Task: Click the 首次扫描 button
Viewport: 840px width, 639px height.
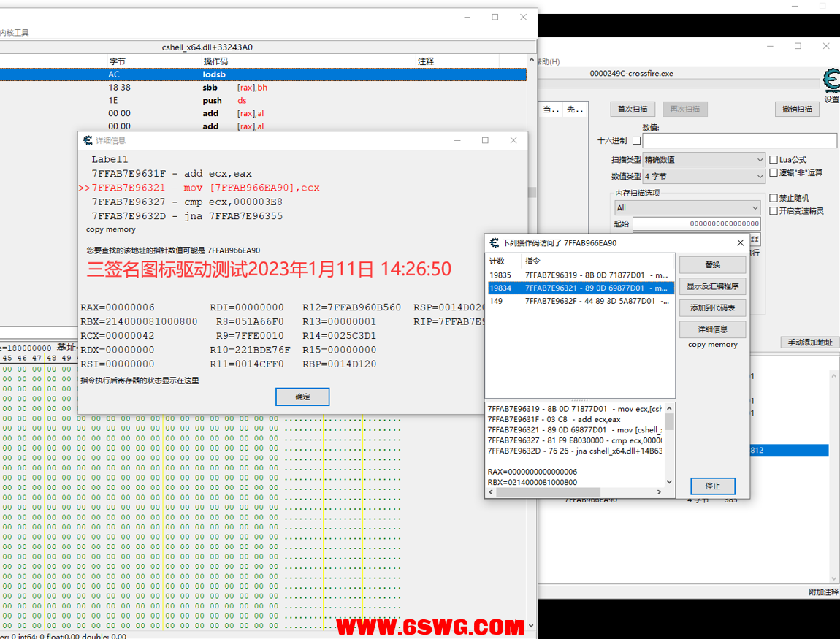Action: (632, 110)
